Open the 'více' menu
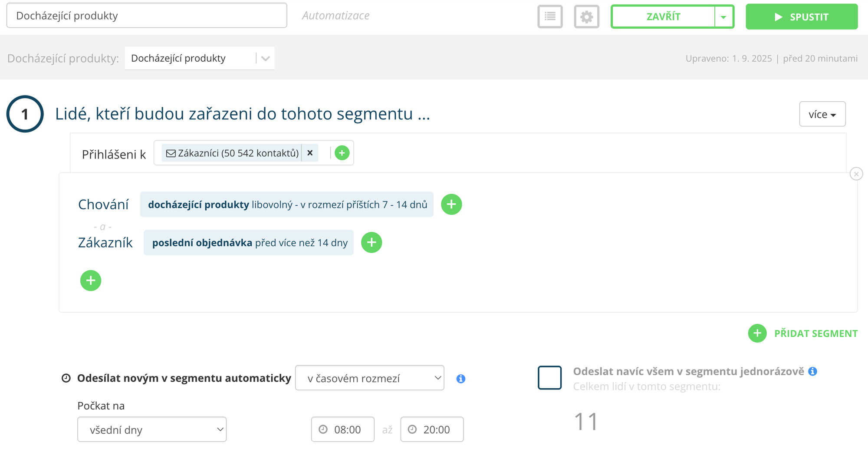Image resolution: width=868 pixels, height=452 pixels. tap(822, 114)
